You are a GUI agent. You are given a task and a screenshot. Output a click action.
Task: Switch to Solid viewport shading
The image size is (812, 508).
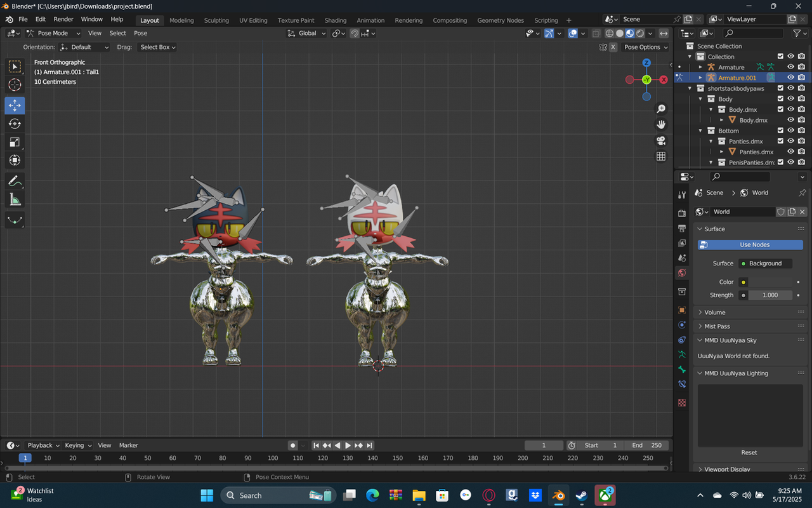pyautogui.click(x=620, y=34)
